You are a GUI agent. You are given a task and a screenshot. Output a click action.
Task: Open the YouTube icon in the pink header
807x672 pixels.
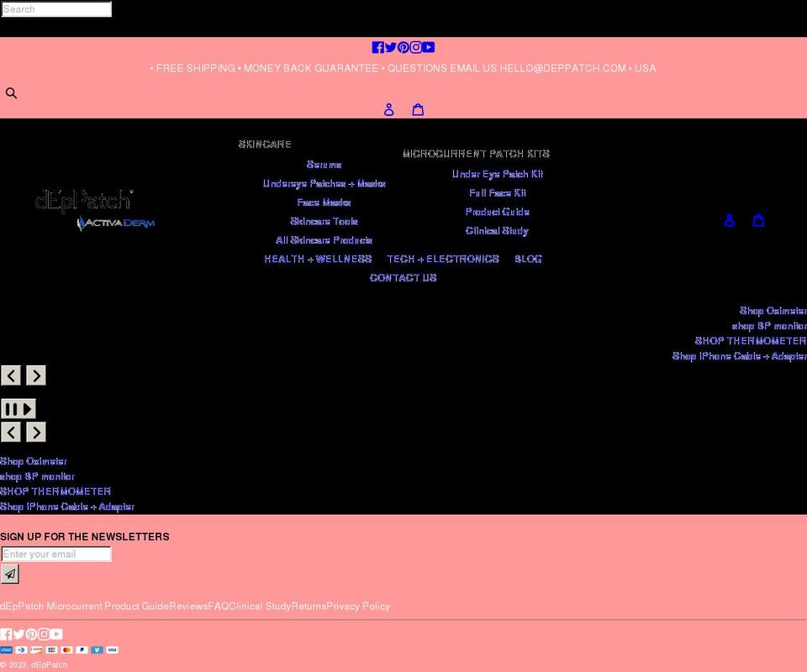pos(428,47)
